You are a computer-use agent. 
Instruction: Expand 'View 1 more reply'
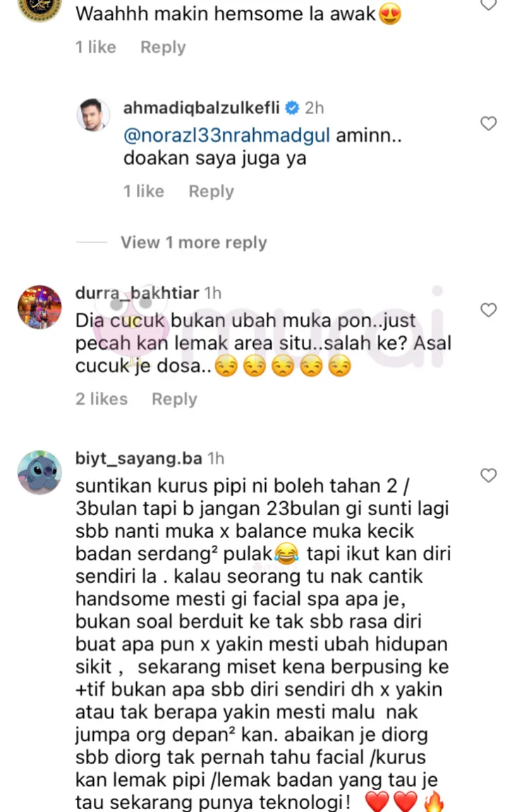click(x=193, y=242)
